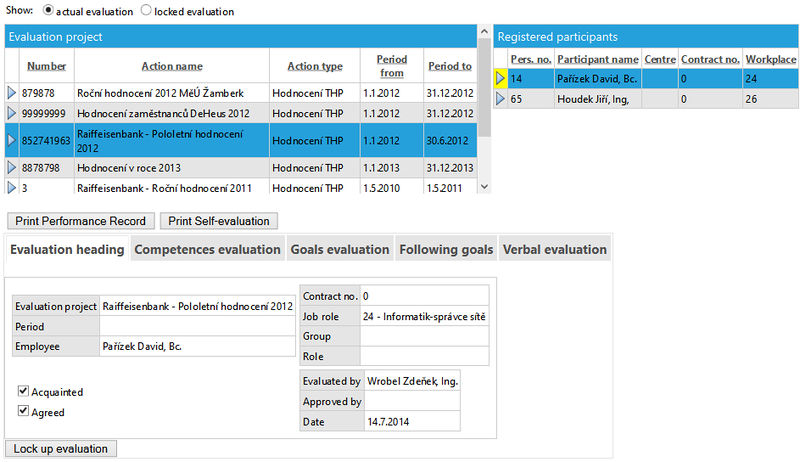
Task: Click project list scrollbar up arrow
Action: pos(485,32)
